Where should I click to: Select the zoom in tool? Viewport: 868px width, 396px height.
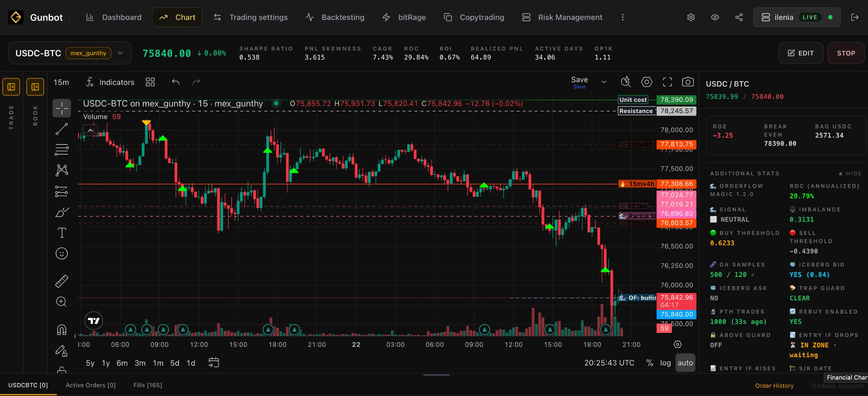(61, 302)
